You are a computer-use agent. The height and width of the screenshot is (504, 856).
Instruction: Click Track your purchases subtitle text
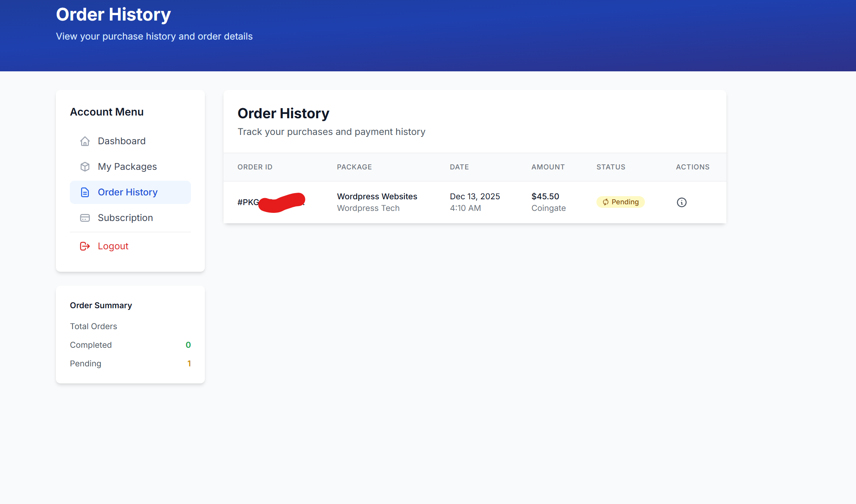coord(331,132)
